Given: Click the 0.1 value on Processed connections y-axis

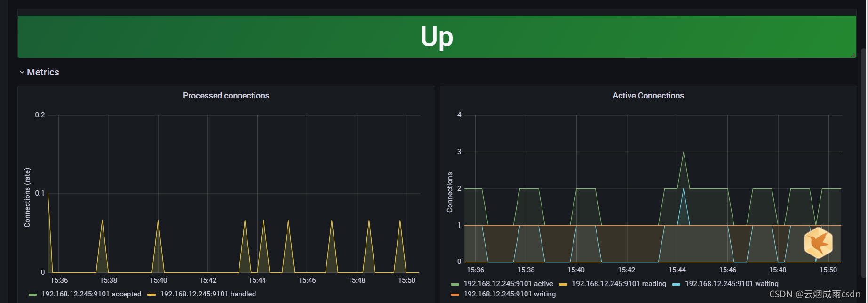Looking at the screenshot, I should (40, 193).
